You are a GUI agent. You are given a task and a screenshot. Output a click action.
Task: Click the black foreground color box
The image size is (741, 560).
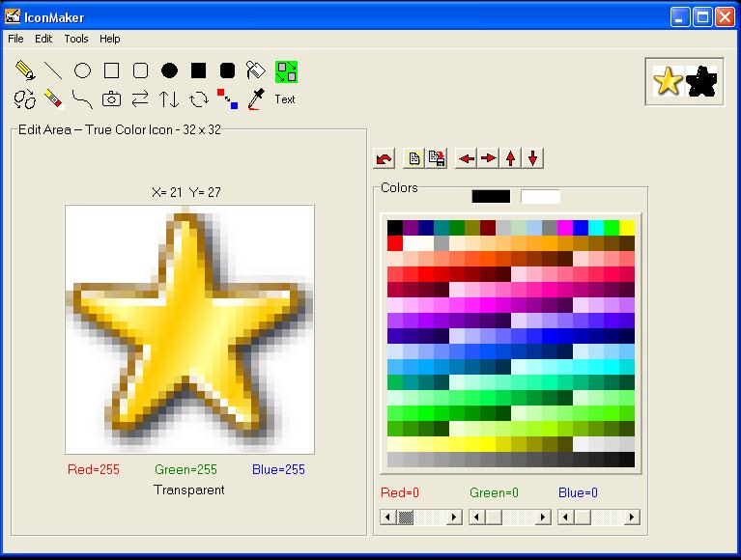(491, 196)
